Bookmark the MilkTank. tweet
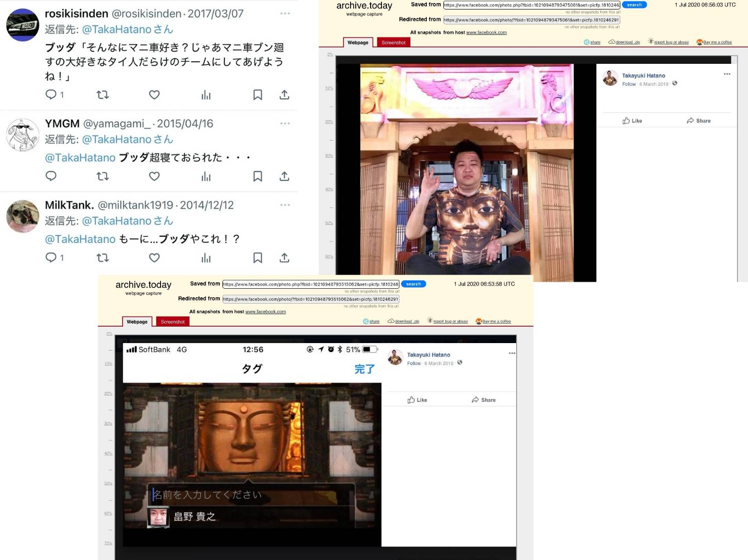The width and height of the screenshot is (748, 560). [257, 258]
